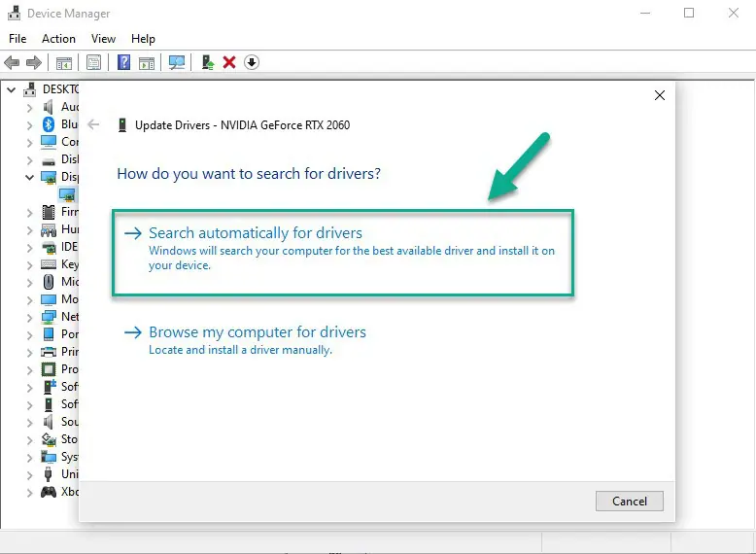Select the Universal Serial Bus icon
The image size is (756, 554).
point(49,474)
